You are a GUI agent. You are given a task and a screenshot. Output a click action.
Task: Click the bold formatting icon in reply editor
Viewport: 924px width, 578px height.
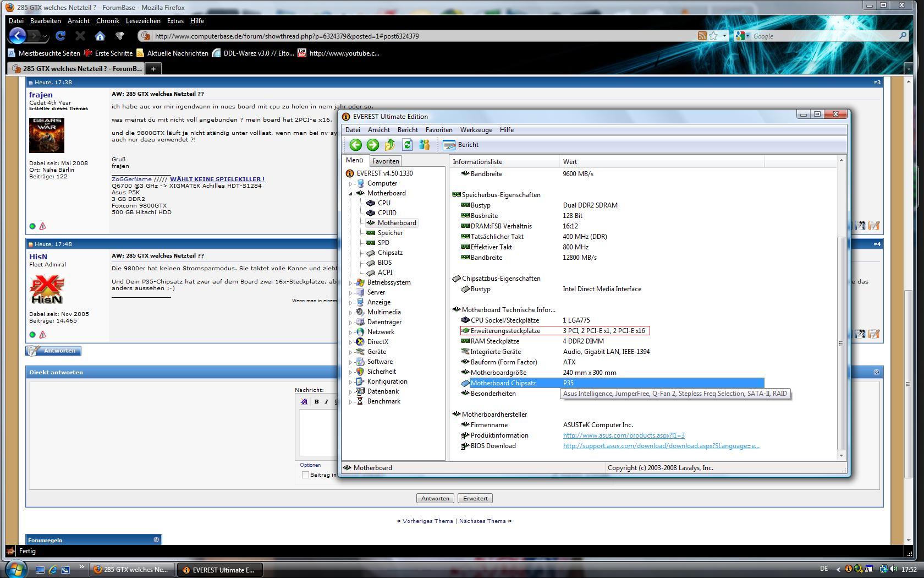316,402
